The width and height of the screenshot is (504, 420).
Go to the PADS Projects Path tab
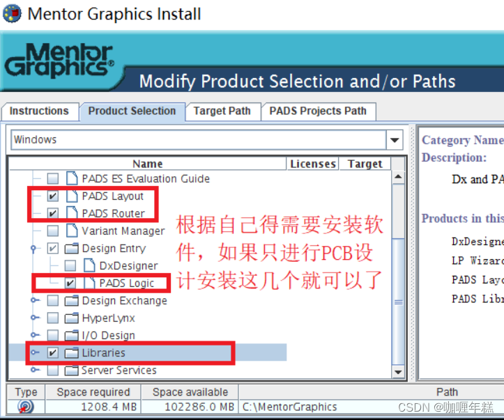[318, 111]
